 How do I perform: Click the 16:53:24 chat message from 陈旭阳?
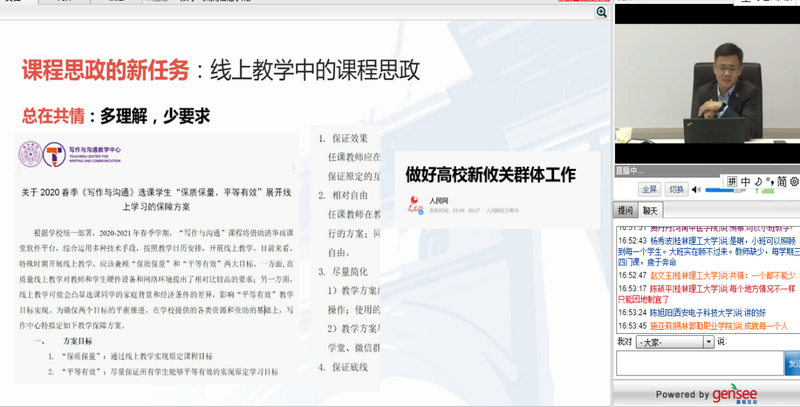(x=692, y=313)
